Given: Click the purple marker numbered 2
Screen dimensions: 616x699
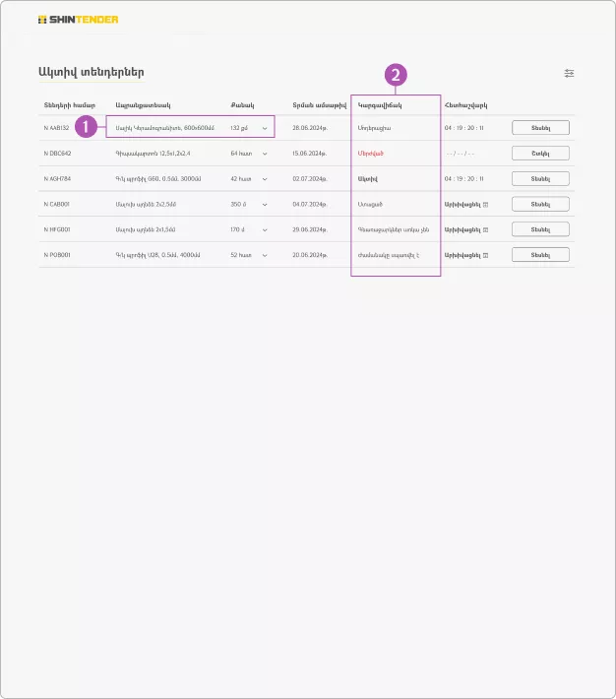Looking at the screenshot, I should point(396,74).
